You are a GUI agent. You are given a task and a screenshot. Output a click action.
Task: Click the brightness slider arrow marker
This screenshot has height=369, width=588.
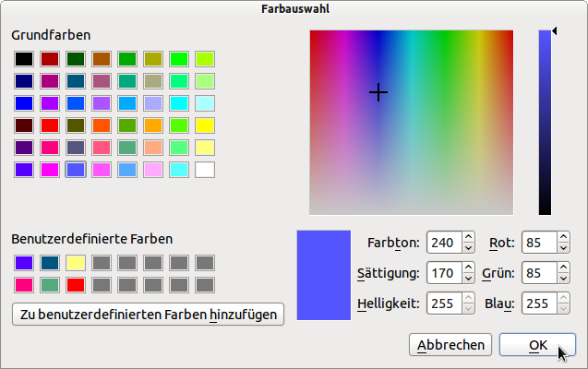tap(555, 32)
